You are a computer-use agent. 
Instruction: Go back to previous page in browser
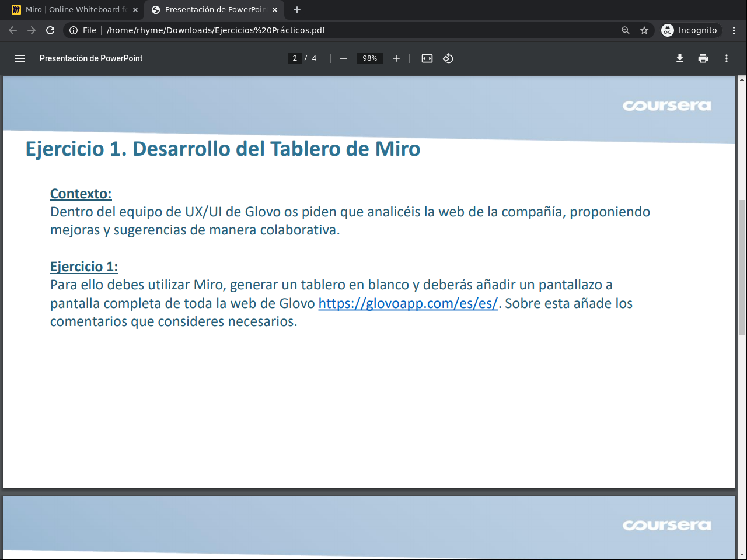click(13, 30)
